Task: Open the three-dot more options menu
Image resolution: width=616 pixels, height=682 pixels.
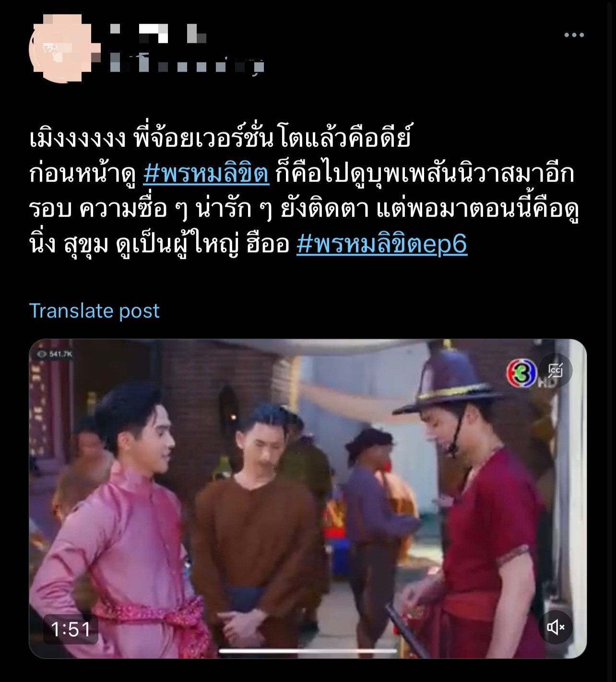Action: pyautogui.click(x=574, y=35)
